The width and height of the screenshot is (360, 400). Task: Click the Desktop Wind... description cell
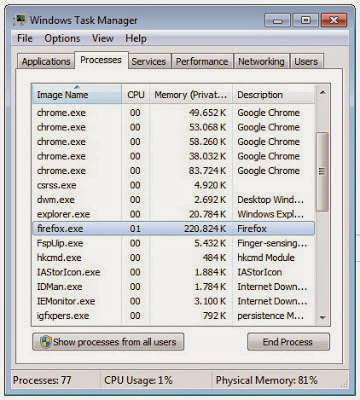pos(270,200)
